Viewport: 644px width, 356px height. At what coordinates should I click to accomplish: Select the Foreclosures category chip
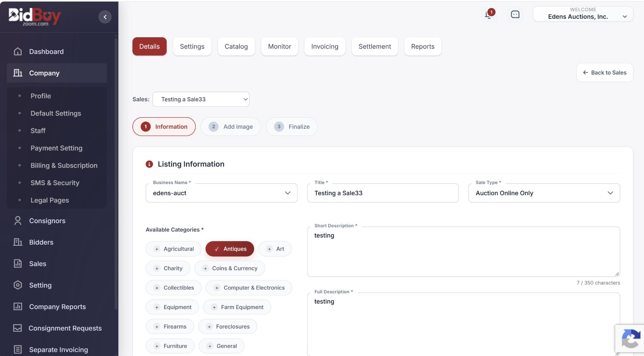(x=228, y=327)
